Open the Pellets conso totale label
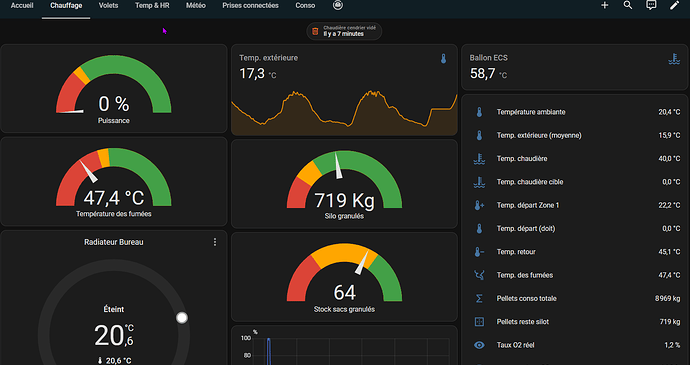 click(x=527, y=299)
